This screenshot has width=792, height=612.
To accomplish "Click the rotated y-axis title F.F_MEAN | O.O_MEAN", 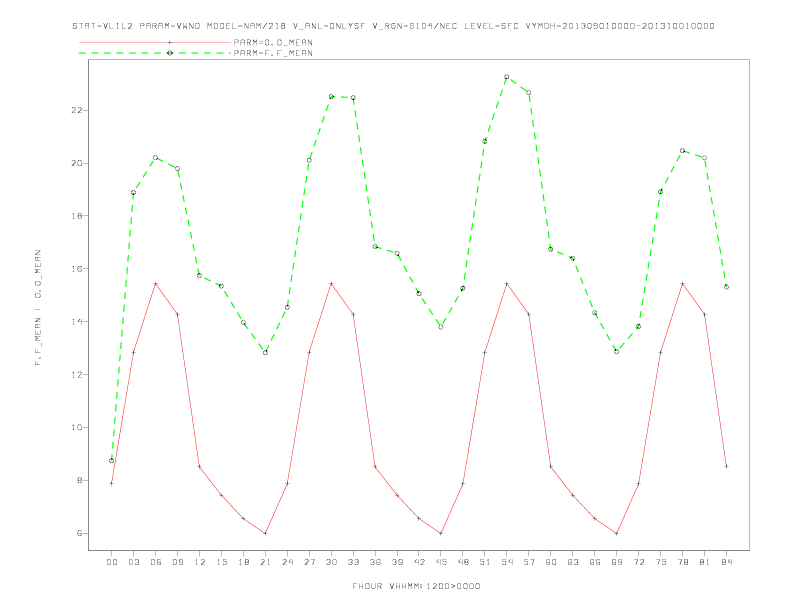I will click(x=38, y=308).
